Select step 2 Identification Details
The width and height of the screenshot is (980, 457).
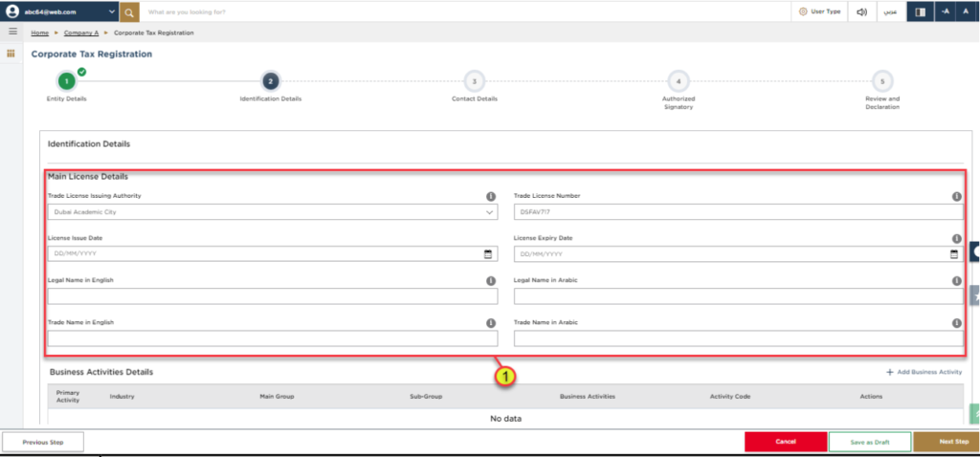point(270,81)
